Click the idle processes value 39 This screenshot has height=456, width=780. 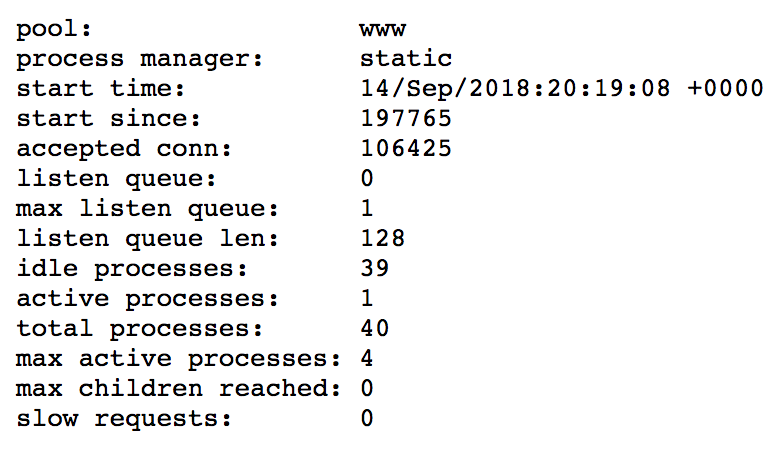(x=375, y=269)
